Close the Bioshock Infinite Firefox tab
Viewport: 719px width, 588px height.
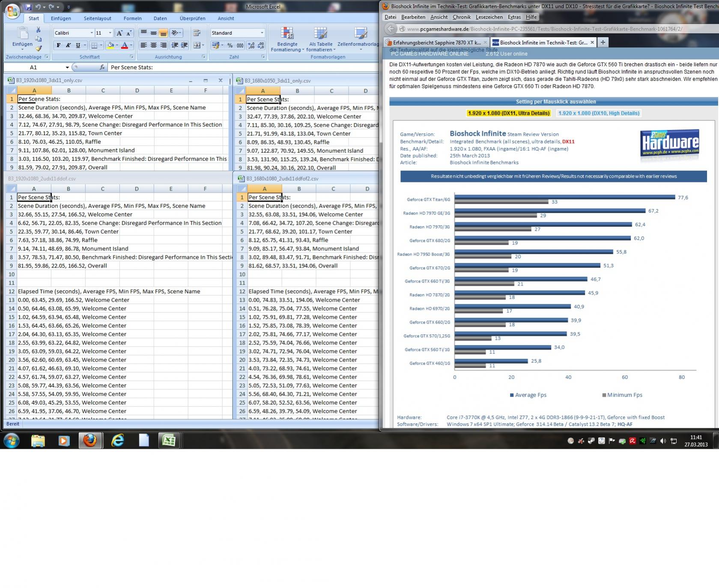tap(592, 42)
